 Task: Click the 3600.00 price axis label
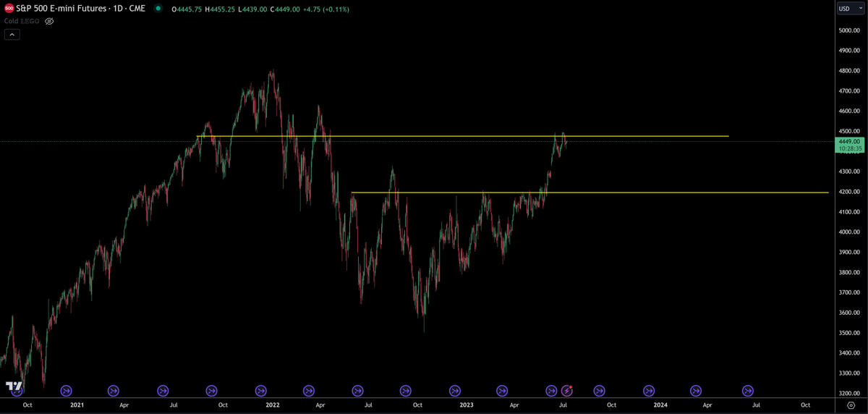point(849,313)
